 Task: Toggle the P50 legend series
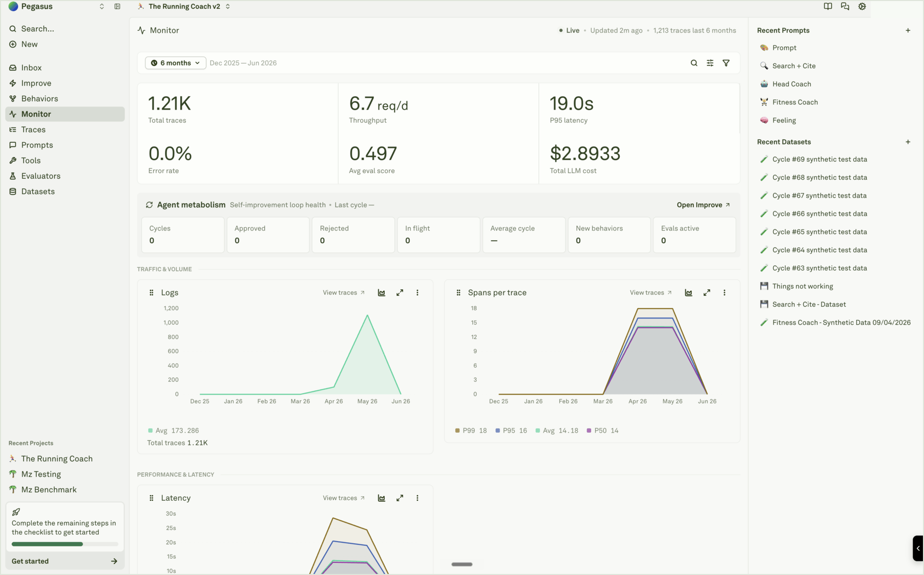click(x=603, y=431)
